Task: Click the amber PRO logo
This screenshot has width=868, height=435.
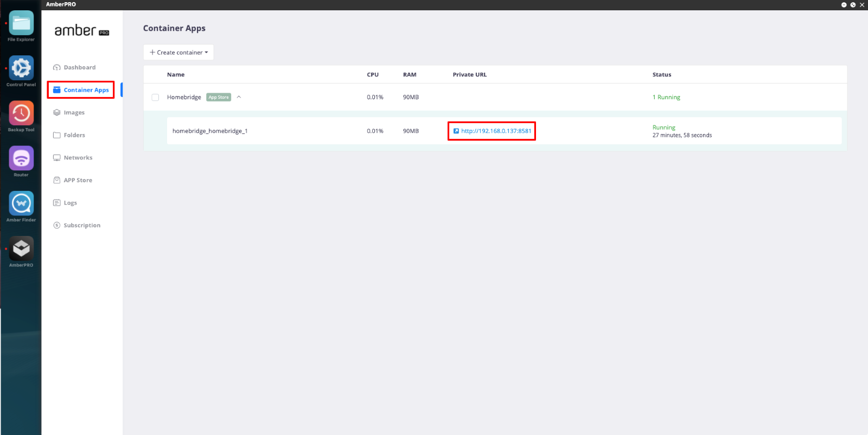Action: click(82, 31)
